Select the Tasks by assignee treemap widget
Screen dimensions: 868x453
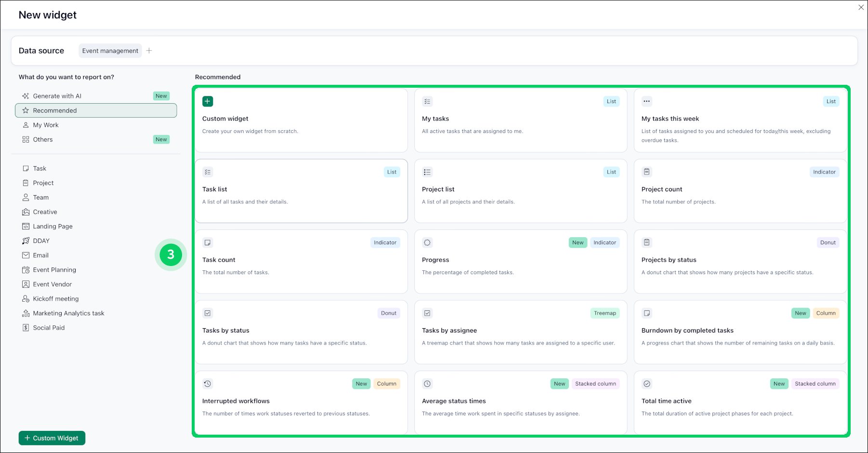(x=520, y=333)
